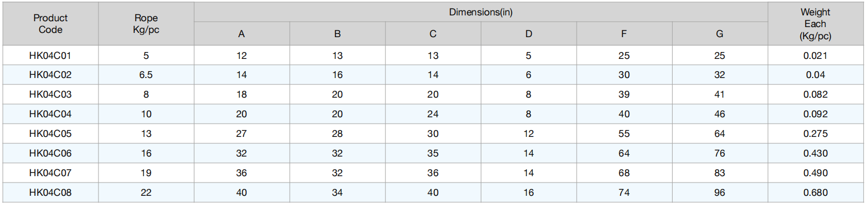Screen dimensions: 868x208
Task: Select product code HK04C07
Action: [50, 173]
